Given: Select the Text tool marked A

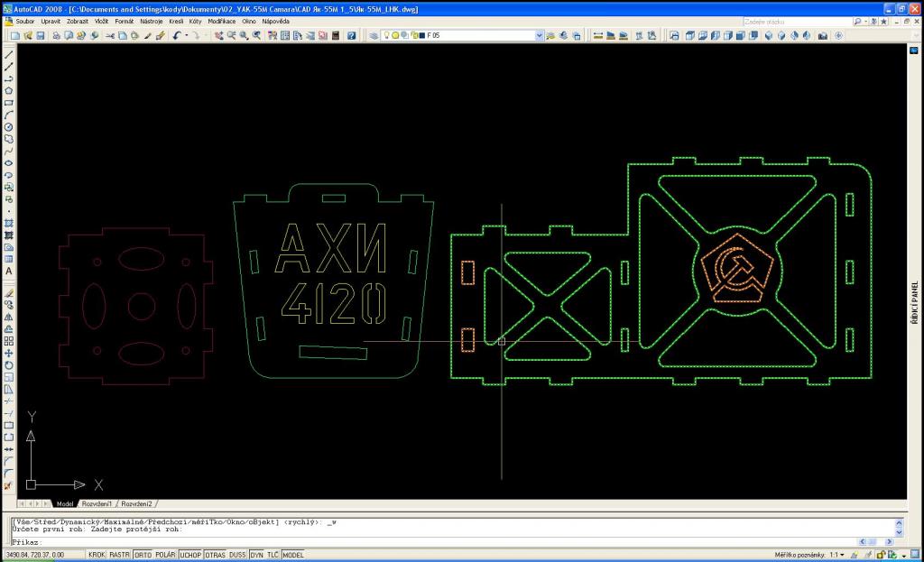Looking at the screenshot, I should coord(8,271).
